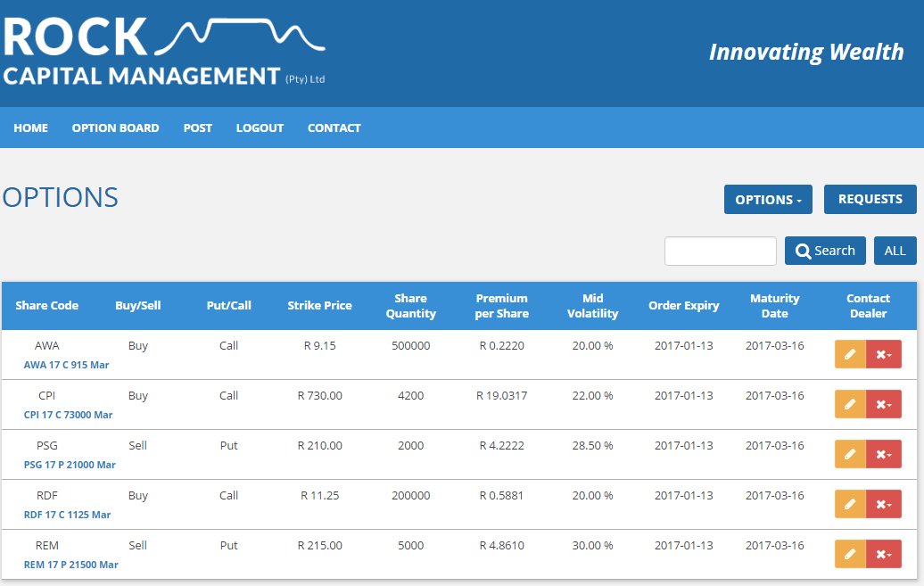Click the Order Expiry column header
Image resolution: width=924 pixels, height=586 pixels.
point(683,305)
